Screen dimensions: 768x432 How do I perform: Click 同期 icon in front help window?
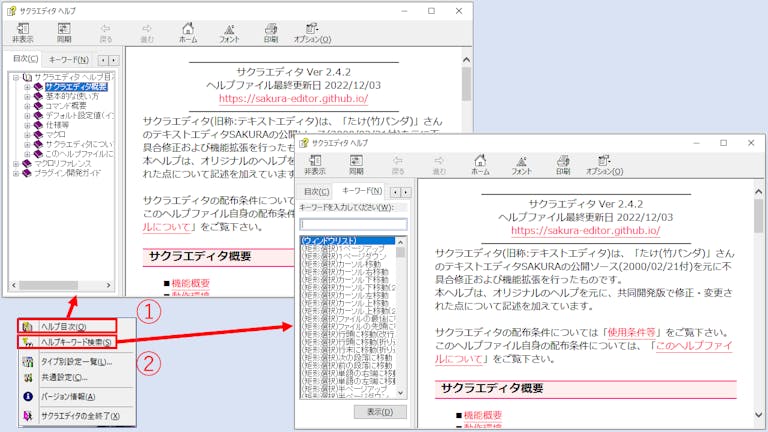(356, 165)
